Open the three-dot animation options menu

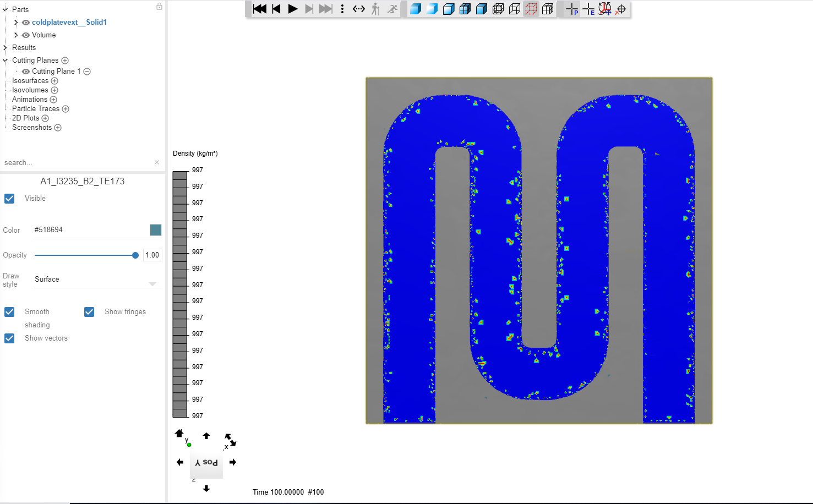point(342,9)
